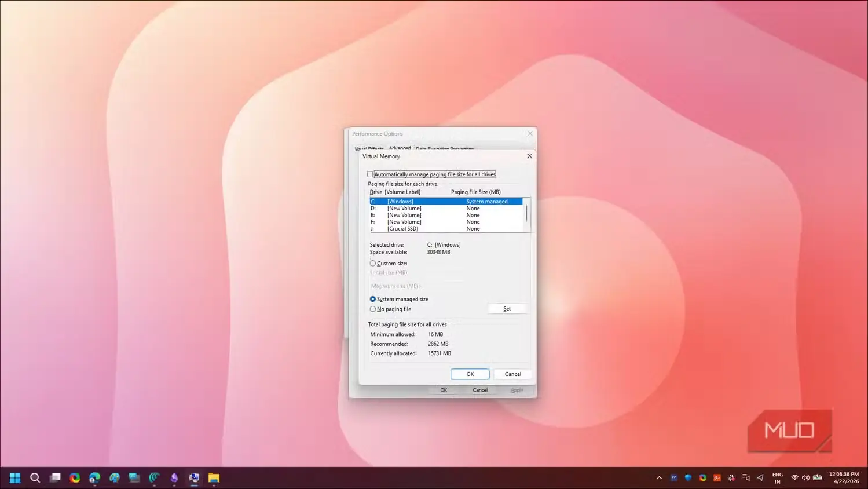Open the purple droplet app on the taskbar

[x=174, y=477]
